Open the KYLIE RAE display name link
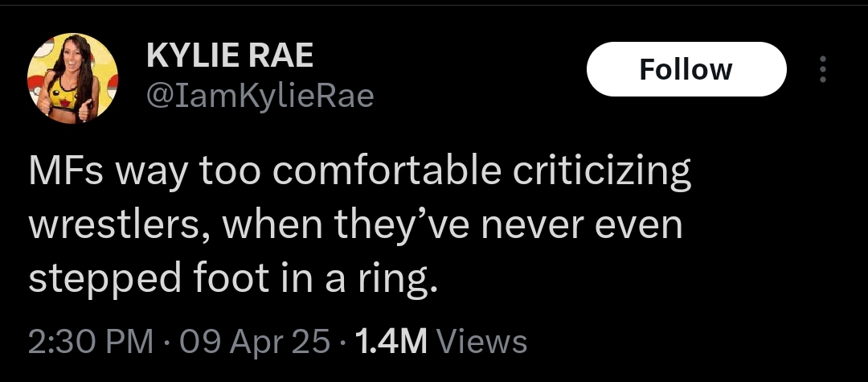The width and height of the screenshot is (868, 382). [x=229, y=56]
